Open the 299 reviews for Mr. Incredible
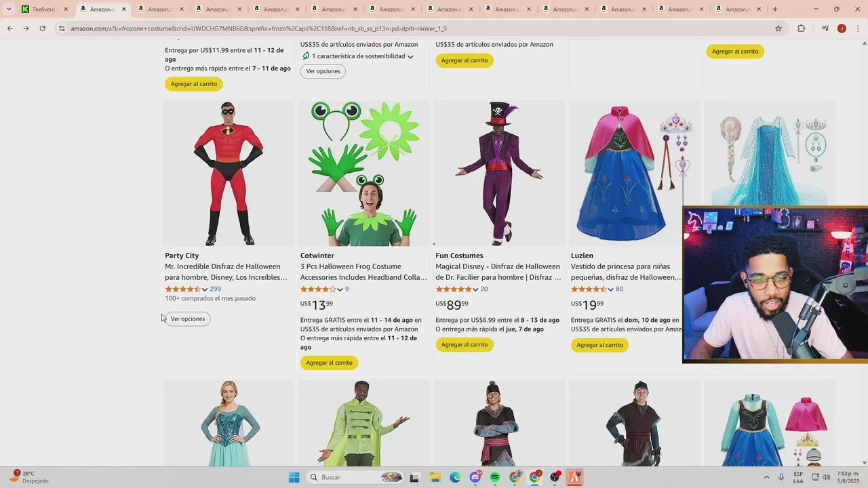The height and width of the screenshot is (488, 868). 215,289
